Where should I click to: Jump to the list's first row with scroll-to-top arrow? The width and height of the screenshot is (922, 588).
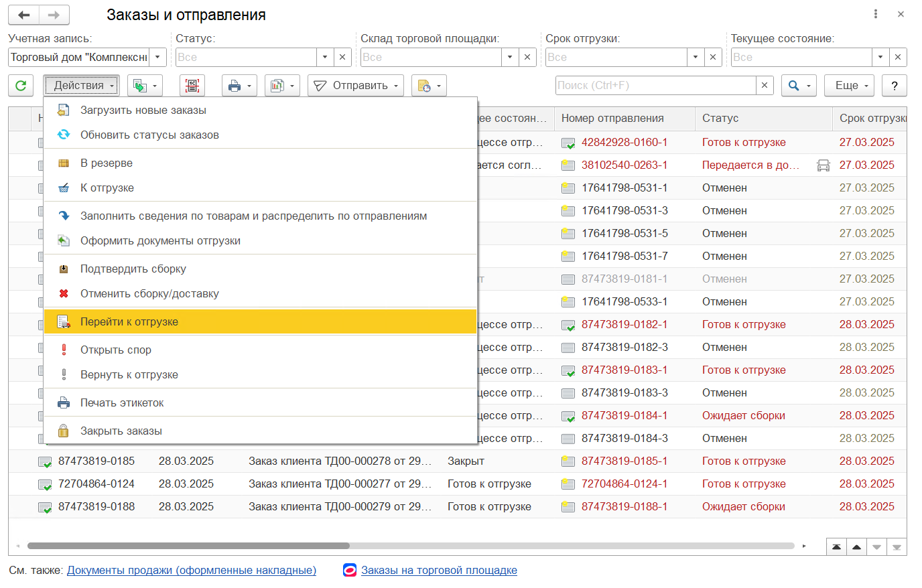[x=836, y=547]
